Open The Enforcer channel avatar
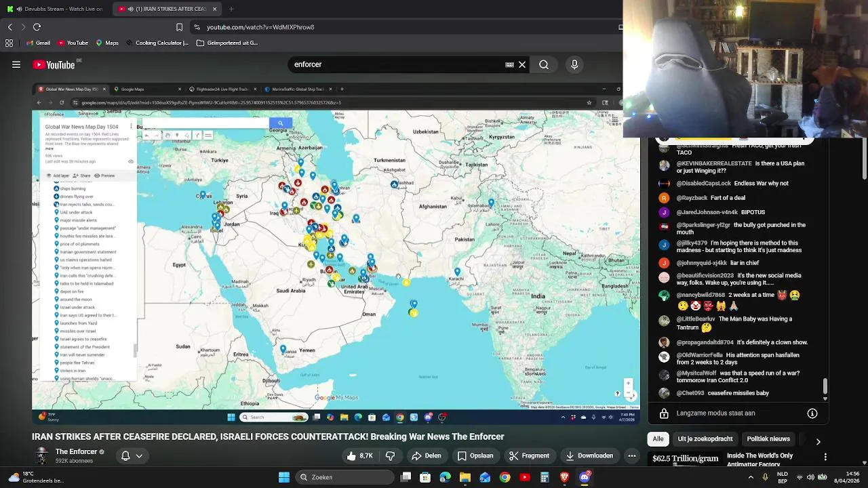 42,455
